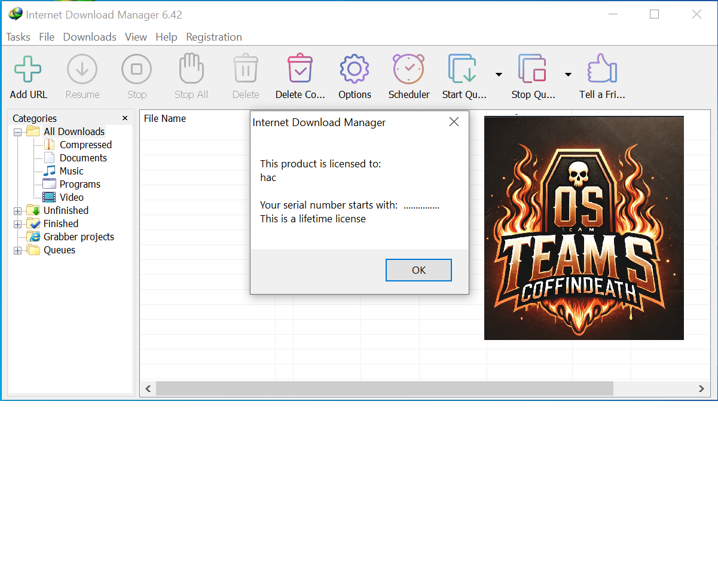Screen dimensions: 718x588
Task: Select the Programs category
Action: point(80,184)
